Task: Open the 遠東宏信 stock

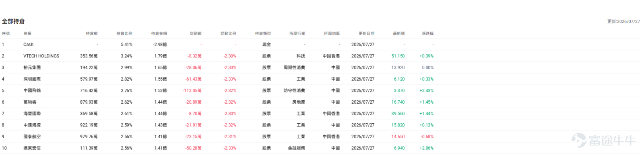Action: click(x=32, y=148)
